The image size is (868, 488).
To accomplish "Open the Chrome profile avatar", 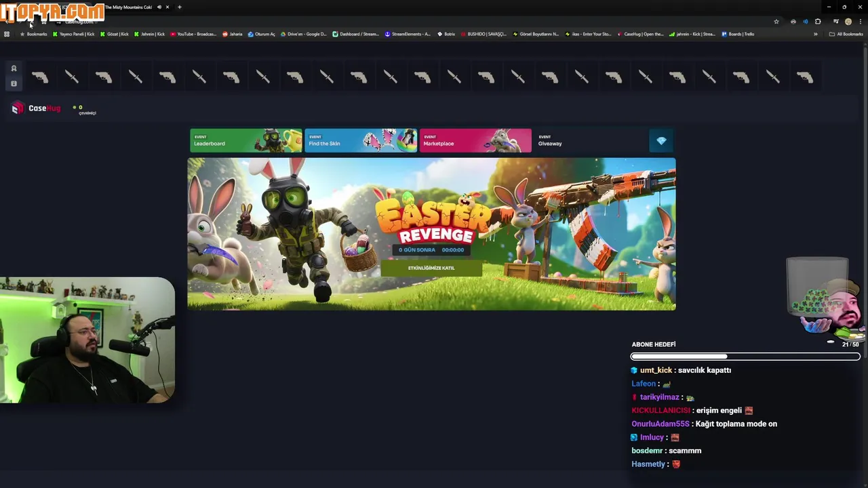I will coord(848,22).
